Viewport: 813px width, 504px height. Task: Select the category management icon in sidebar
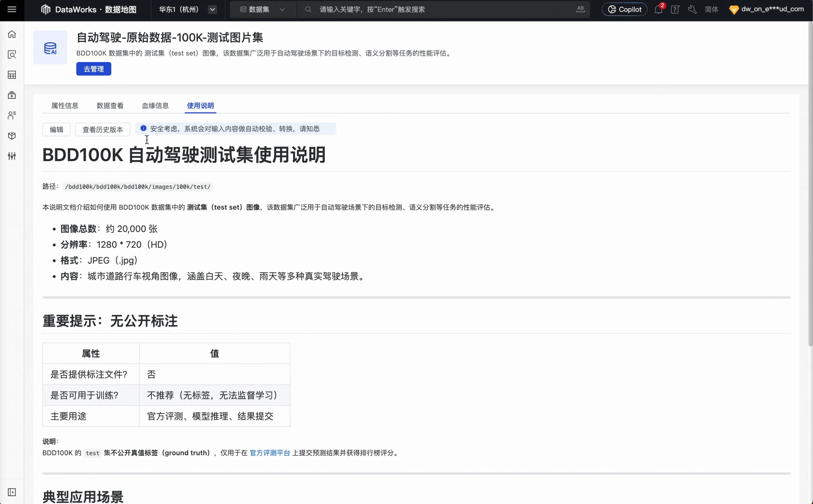[12, 95]
